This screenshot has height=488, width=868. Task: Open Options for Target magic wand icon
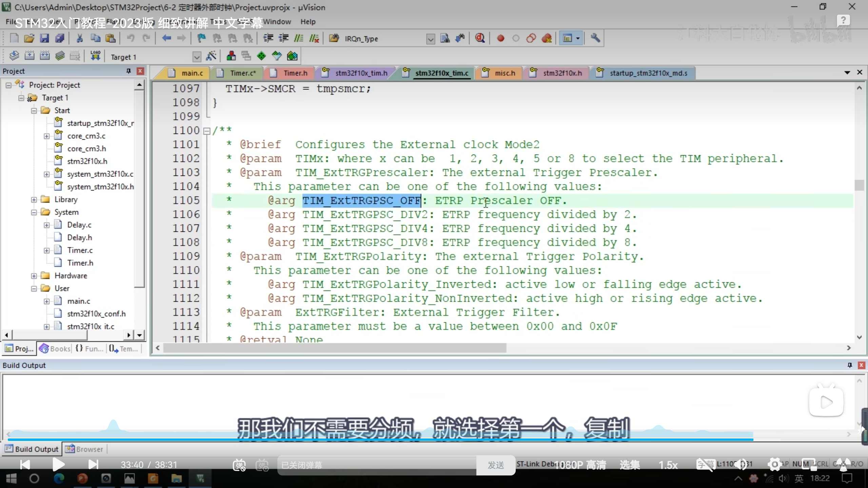pos(211,56)
